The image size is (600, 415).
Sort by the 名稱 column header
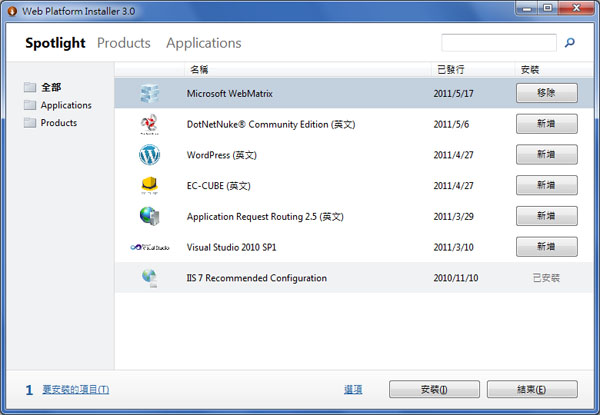click(x=199, y=70)
